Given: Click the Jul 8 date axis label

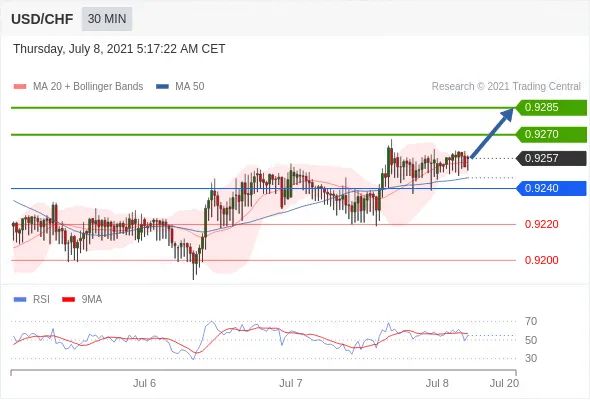Looking at the screenshot, I should point(437,383).
